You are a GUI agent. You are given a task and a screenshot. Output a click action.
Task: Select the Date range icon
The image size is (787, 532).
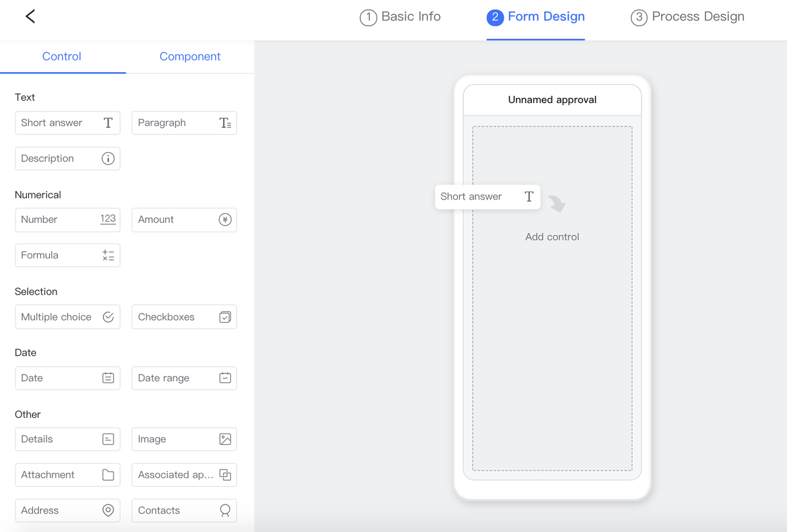pos(225,378)
